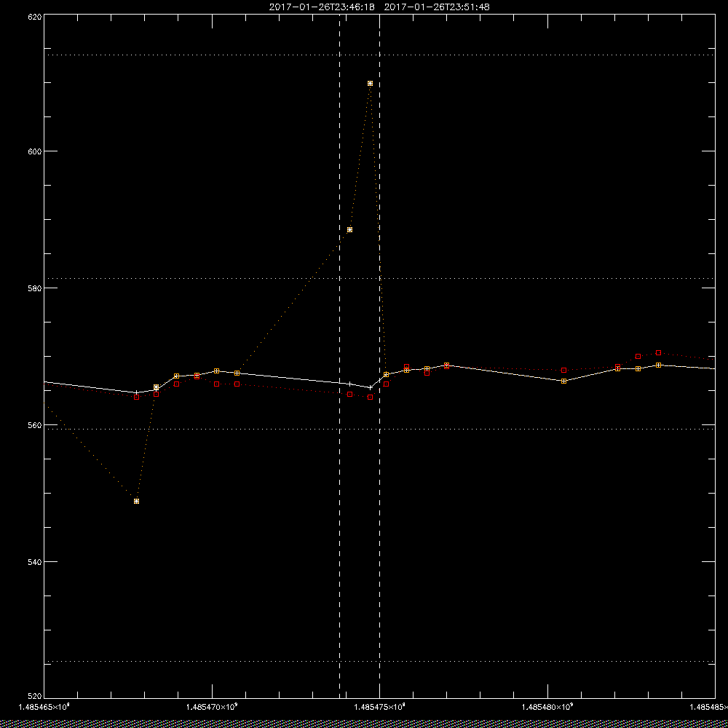Click the 1.485475×10⁹ x-axis label
This screenshot has height=728, width=728.
pyautogui.click(x=380, y=707)
